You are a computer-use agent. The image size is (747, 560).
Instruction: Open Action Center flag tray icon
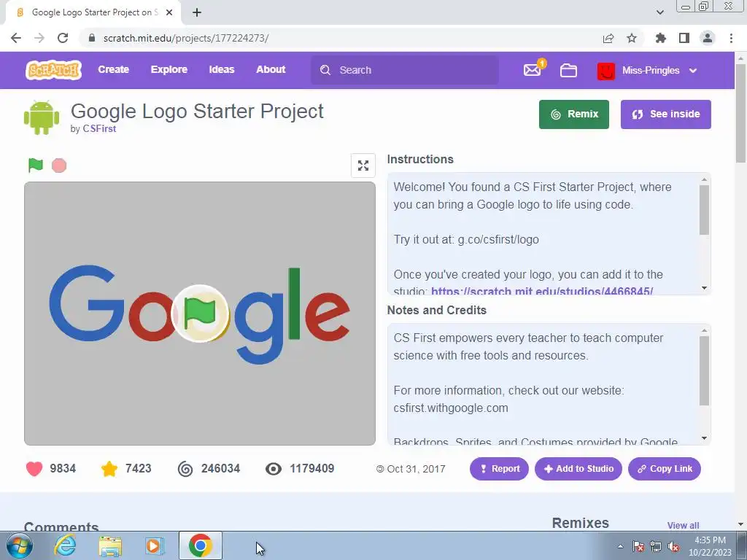coord(638,547)
